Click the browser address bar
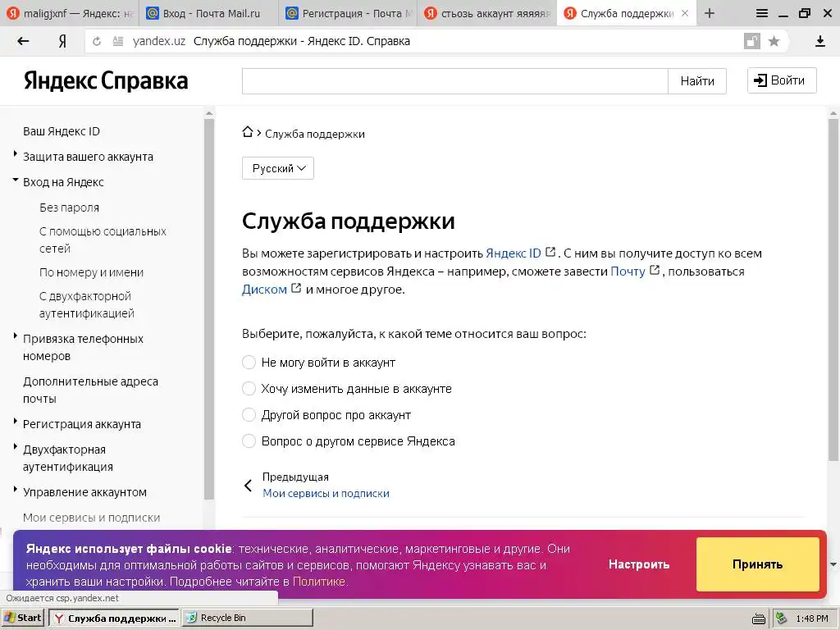 (x=436, y=41)
